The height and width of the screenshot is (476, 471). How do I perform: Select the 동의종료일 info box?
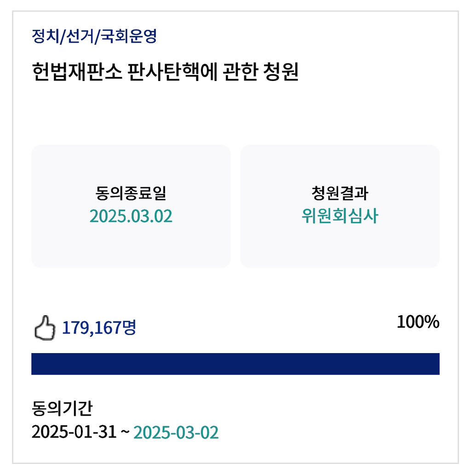click(131, 206)
